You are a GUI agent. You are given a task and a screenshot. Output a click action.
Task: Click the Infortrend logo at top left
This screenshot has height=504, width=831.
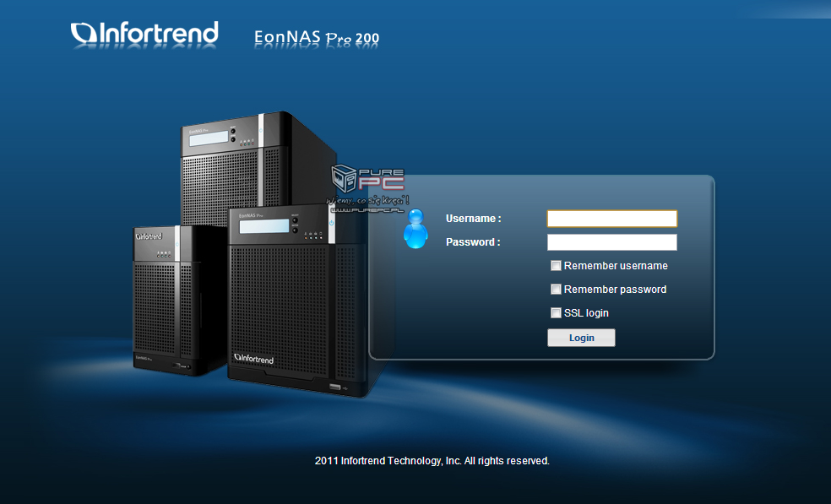pyautogui.click(x=144, y=34)
